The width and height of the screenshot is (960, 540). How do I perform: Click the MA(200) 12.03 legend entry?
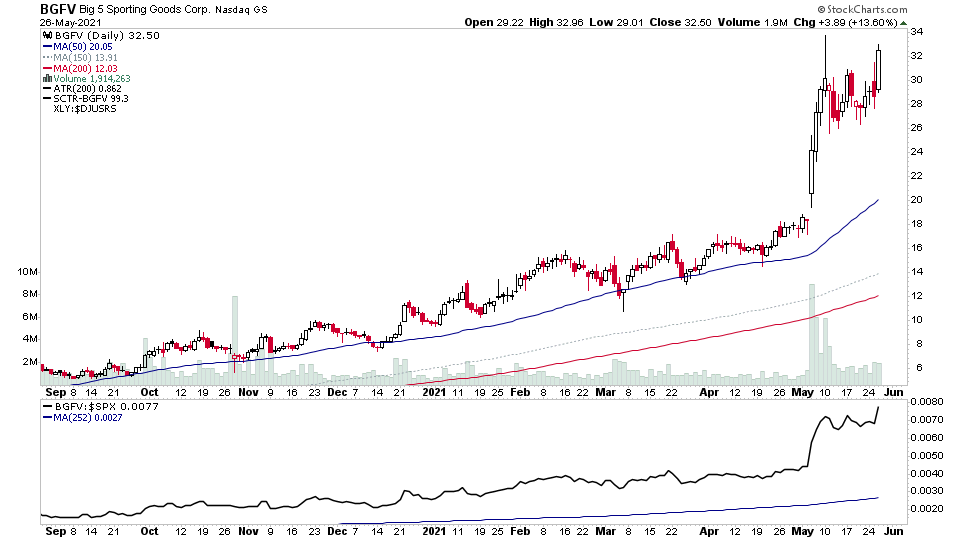point(85,69)
